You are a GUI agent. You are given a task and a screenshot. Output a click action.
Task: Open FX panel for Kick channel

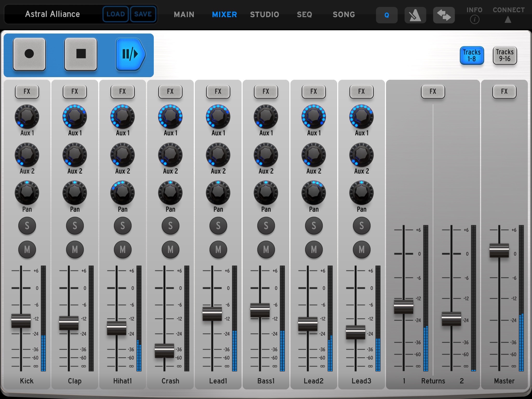26,91
